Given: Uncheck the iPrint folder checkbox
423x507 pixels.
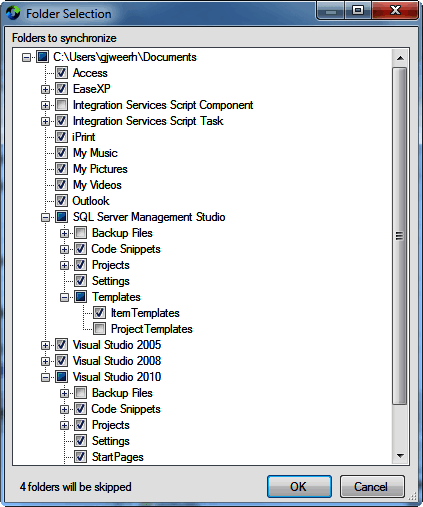Looking at the screenshot, I should pos(61,137).
